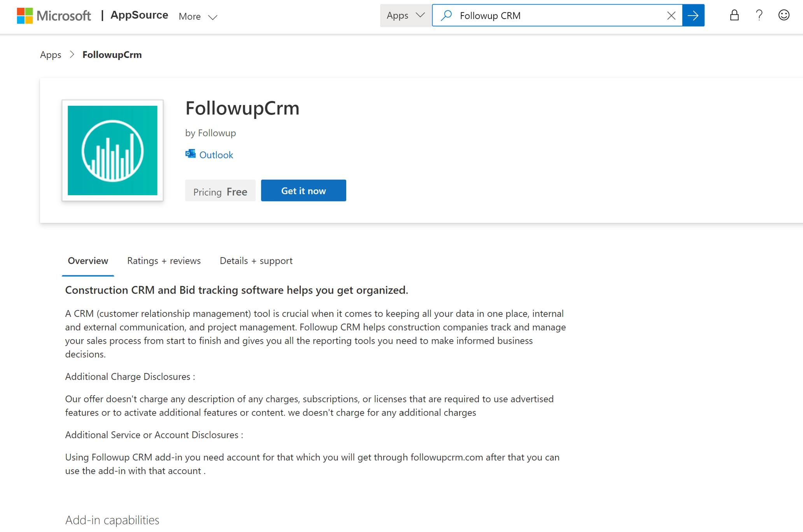Image resolution: width=803 pixels, height=532 pixels.
Task: Click the FollowupCrm breadcrumb item
Action: [112, 55]
